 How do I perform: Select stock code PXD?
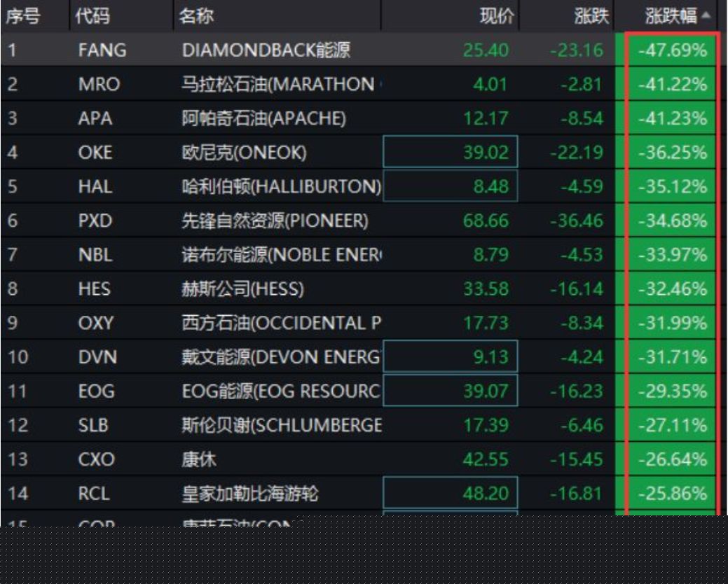(x=95, y=221)
